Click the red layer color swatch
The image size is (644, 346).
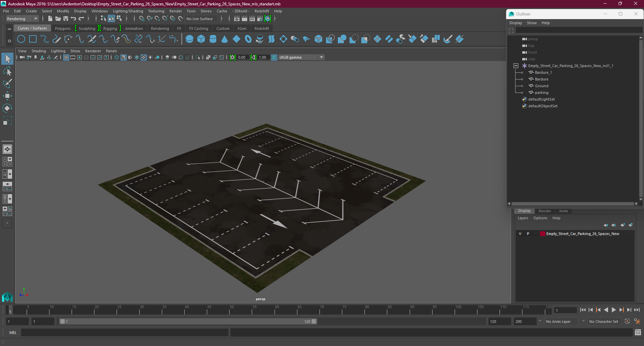tap(543, 234)
